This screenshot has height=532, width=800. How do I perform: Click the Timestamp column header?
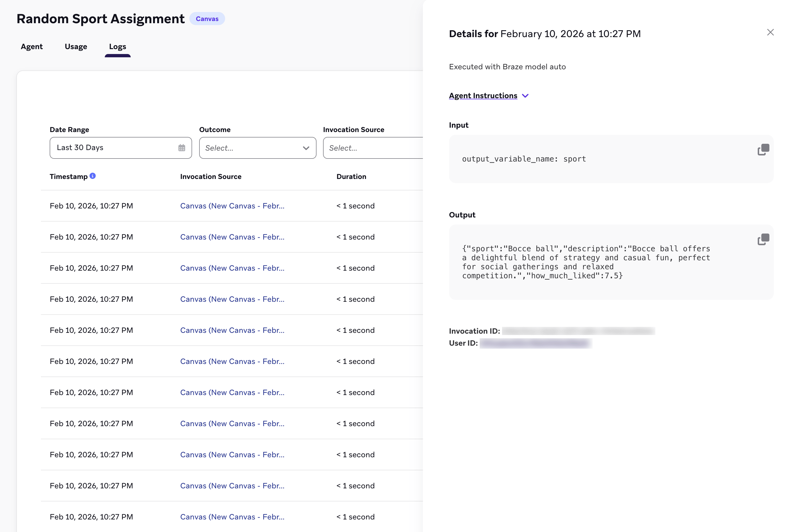[x=68, y=177]
